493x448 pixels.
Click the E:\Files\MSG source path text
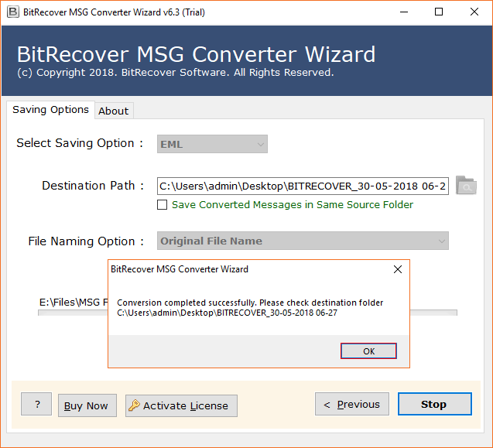pos(74,302)
